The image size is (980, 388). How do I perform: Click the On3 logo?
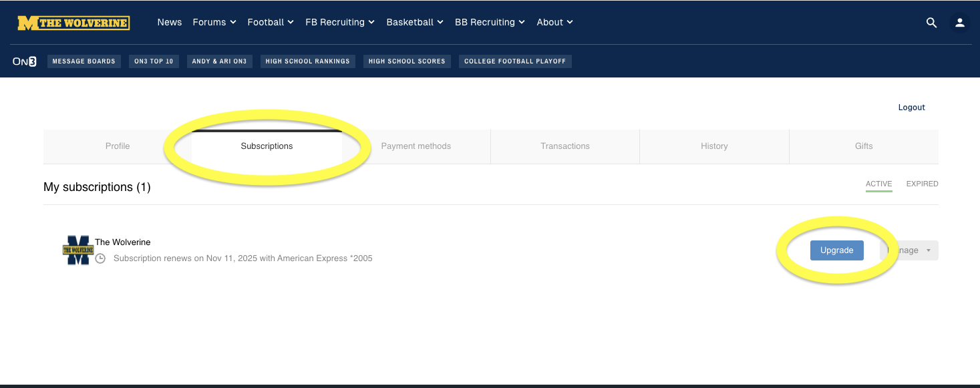pos(25,61)
